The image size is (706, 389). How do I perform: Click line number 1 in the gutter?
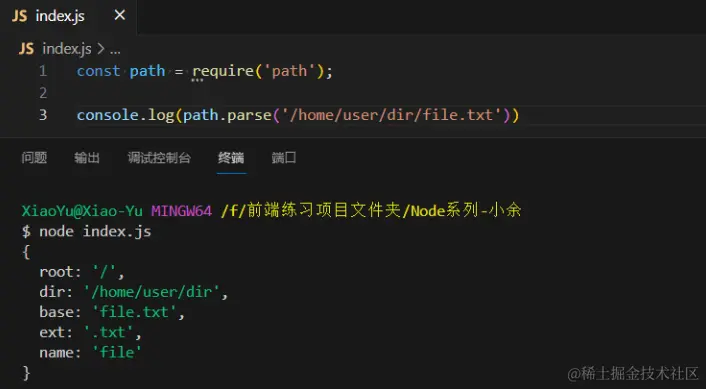point(43,71)
